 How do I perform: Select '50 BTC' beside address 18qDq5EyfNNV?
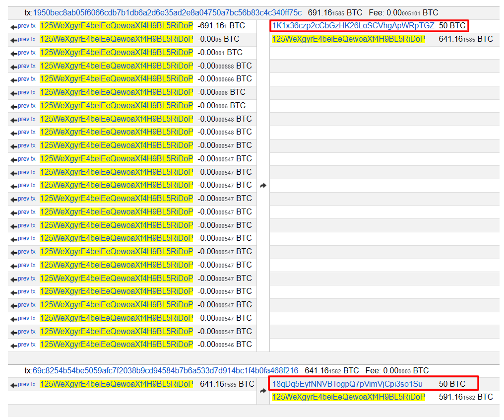click(x=452, y=384)
